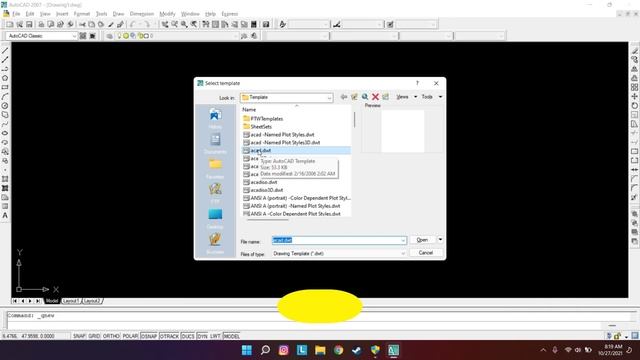Open History location in dialog sidebar
This screenshot has height=360, width=640.
(215, 118)
